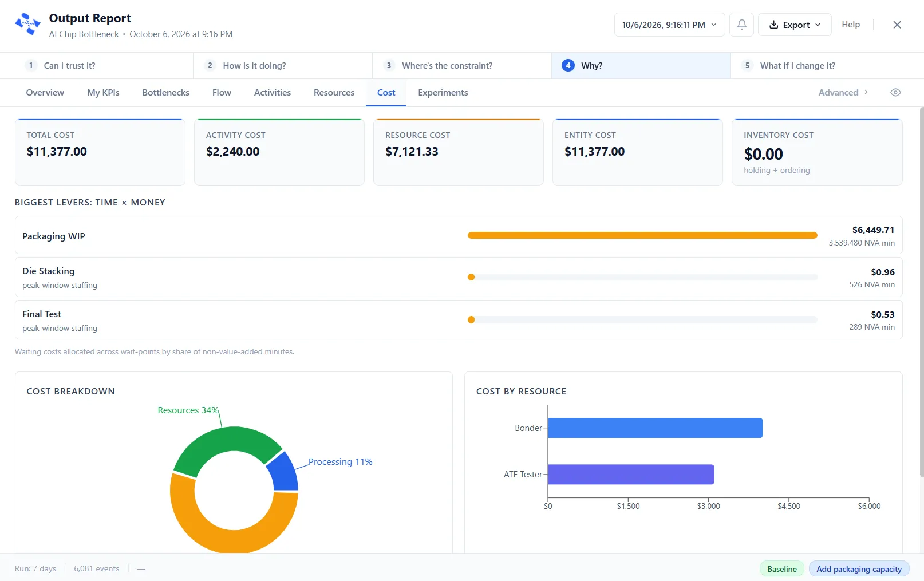This screenshot has height=581, width=924.
Task: Click the ATE Tester bar in chart
Action: (x=631, y=475)
